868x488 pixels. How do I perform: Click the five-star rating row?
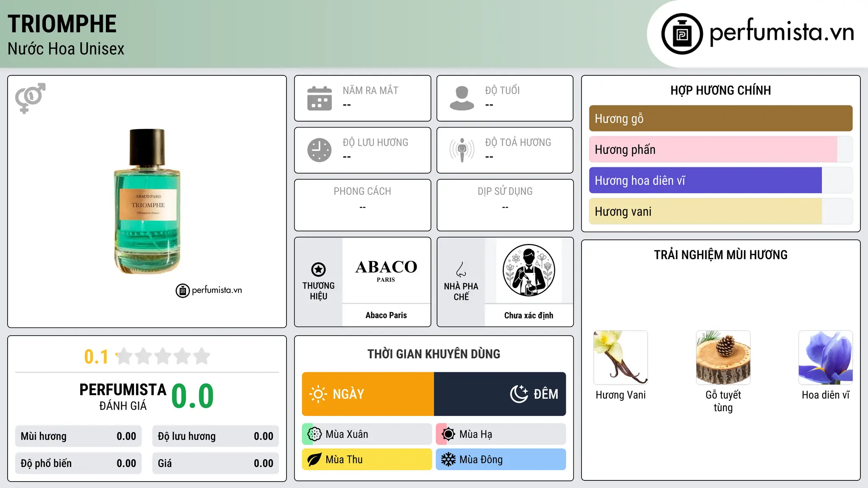coord(163,356)
